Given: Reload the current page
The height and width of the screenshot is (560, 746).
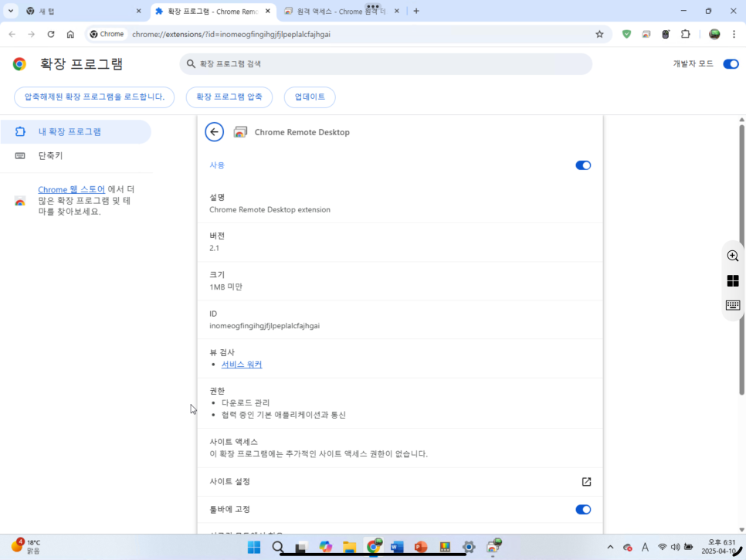Looking at the screenshot, I should [x=51, y=34].
